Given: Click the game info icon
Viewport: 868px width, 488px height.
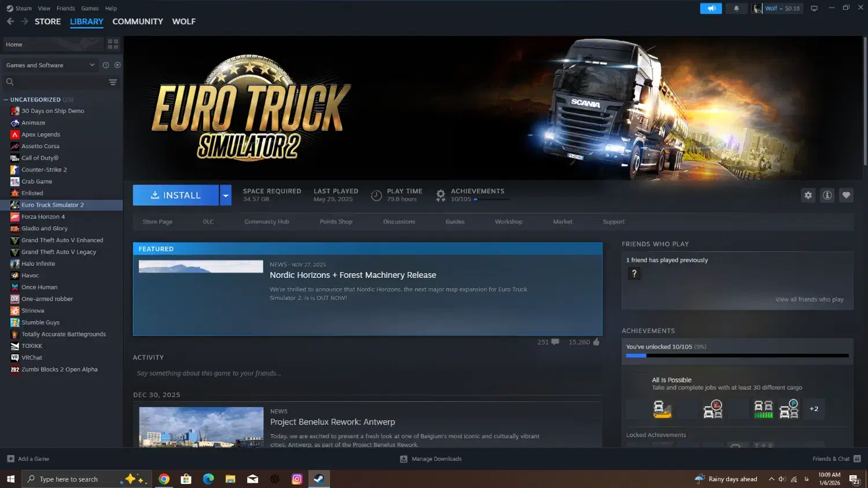Looking at the screenshot, I should point(827,196).
